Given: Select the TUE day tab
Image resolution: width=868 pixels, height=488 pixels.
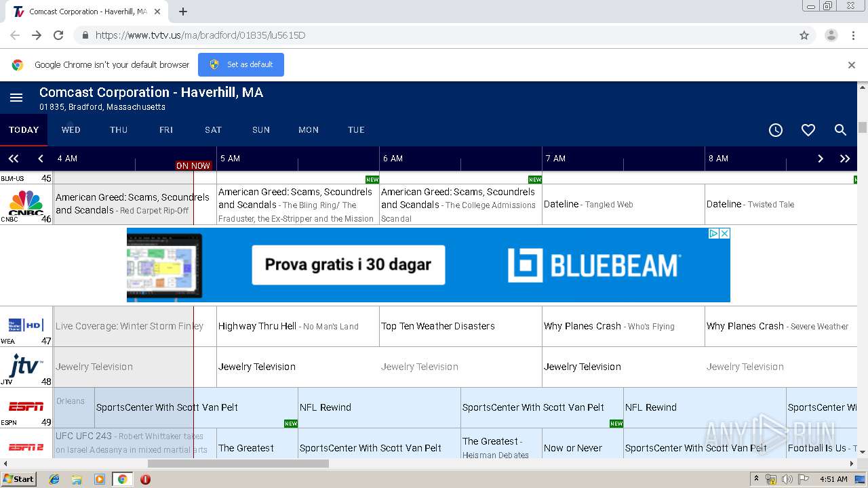Looking at the screenshot, I should (356, 130).
